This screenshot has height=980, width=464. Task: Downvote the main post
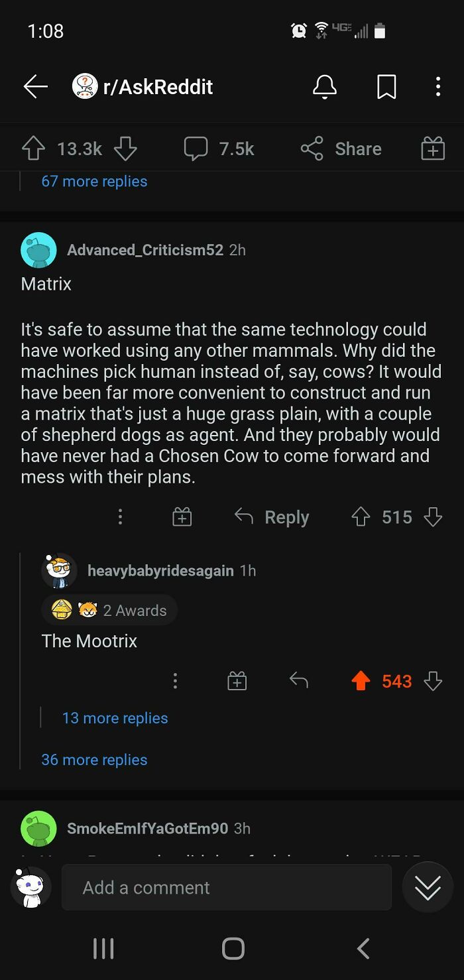(125, 149)
